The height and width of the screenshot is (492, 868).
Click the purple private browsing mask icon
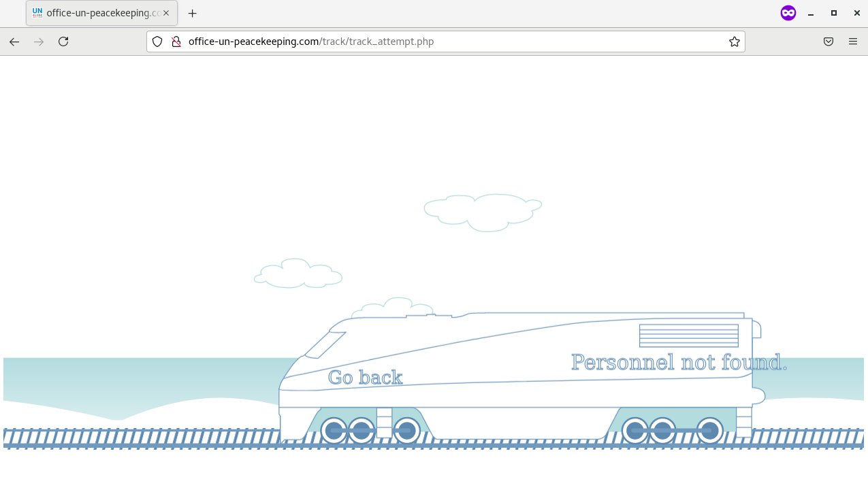point(788,13)
